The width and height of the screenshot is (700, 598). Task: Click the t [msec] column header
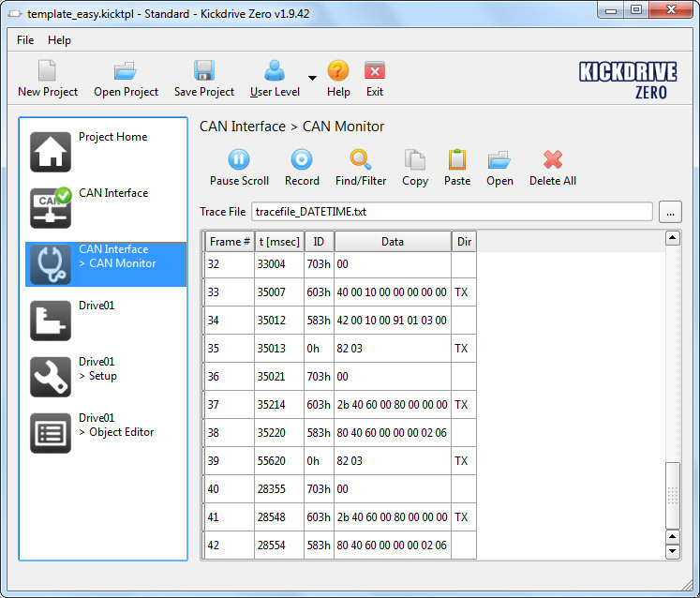click(279, 242)
